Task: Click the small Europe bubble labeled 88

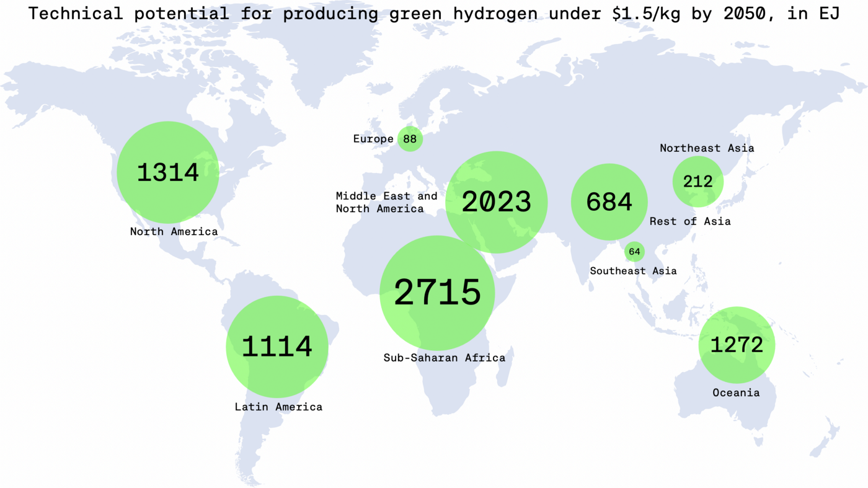Action: (410, 138)
